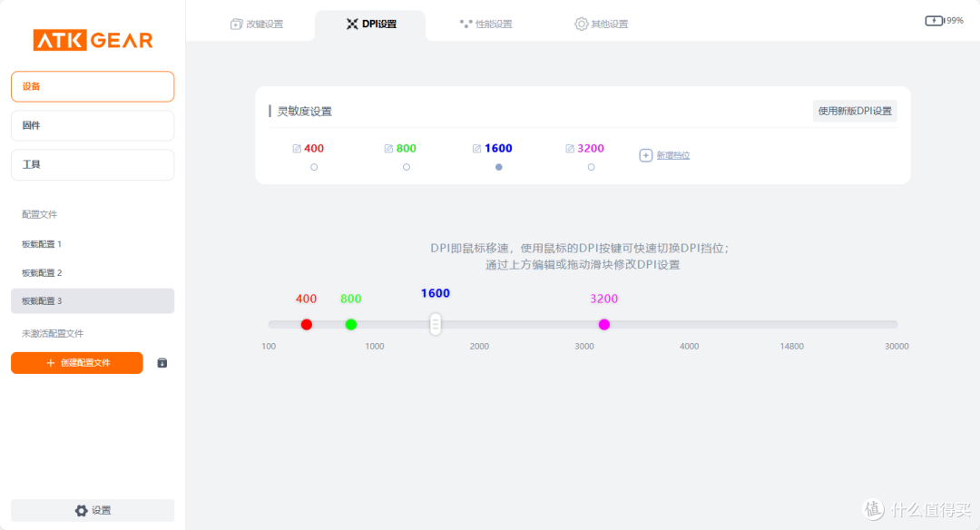
Task: Click the blue 1600 value in sensitivity row
Action: point(498,149)
